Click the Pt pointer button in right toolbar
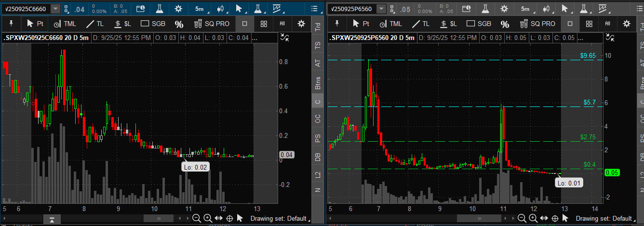644x226 pixels. [361, 24]
